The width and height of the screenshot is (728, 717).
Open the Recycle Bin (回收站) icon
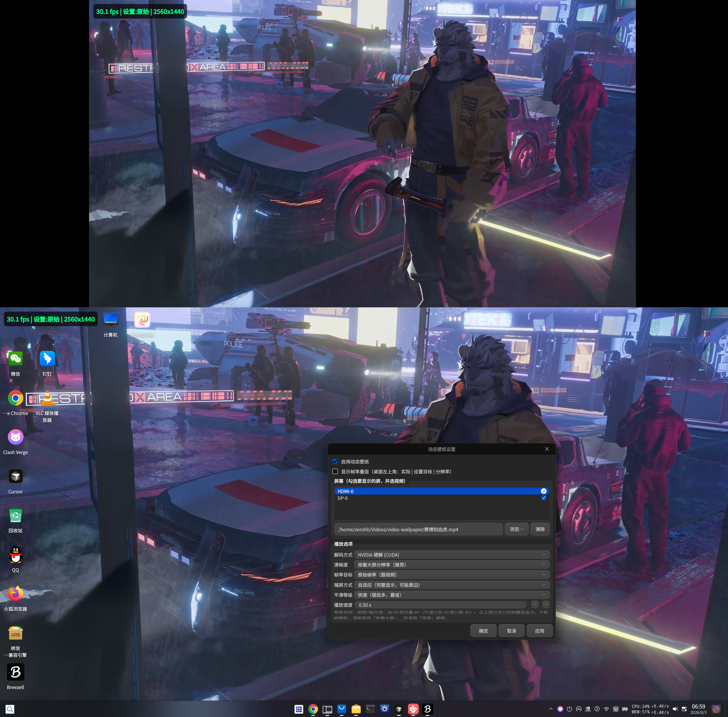pyautogui.click(x=15, y=516)
